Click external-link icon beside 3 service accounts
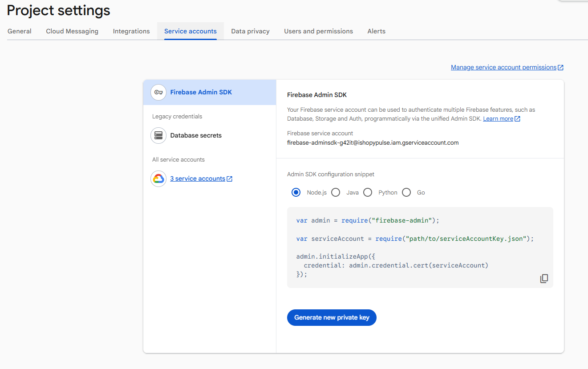Screen dimensions: 588x369 click(230, 179)
